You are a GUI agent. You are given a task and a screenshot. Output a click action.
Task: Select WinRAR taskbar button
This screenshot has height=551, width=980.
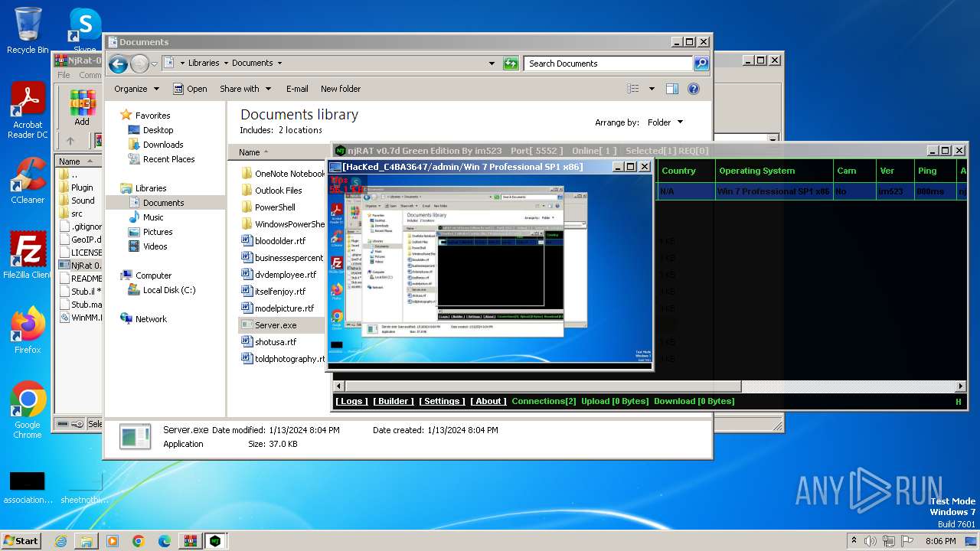pos(190,541)
